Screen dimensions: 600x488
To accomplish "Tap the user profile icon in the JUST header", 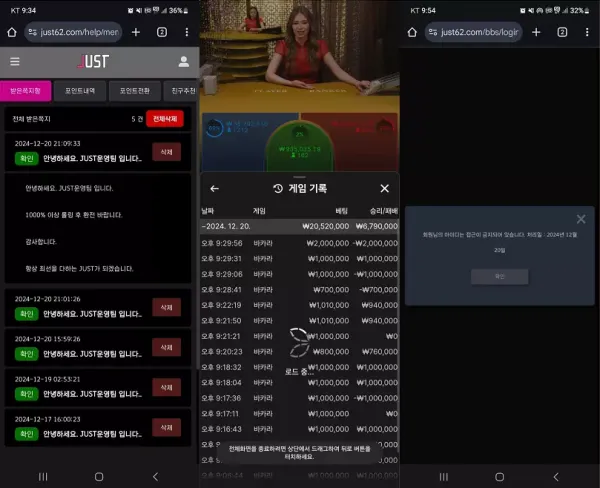I will click(184, 61).
